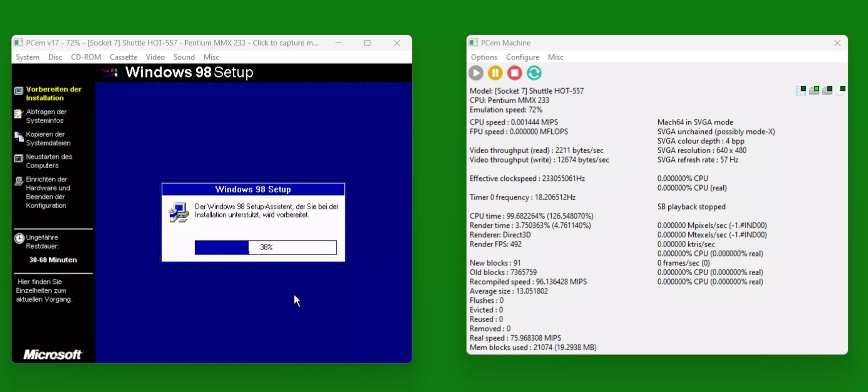Click the Kopieren der Systemdateien step icon

point(19,136)
